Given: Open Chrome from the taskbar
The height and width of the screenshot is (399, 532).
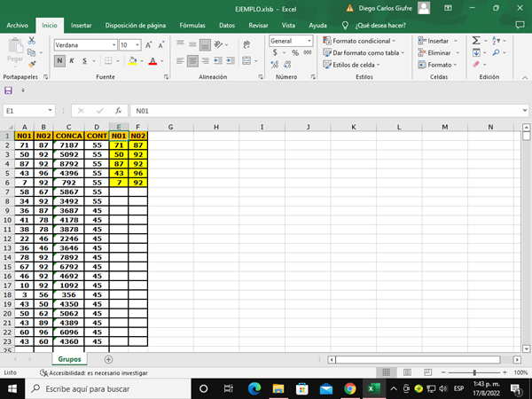Looking at the screenshot, I should 349,388.
